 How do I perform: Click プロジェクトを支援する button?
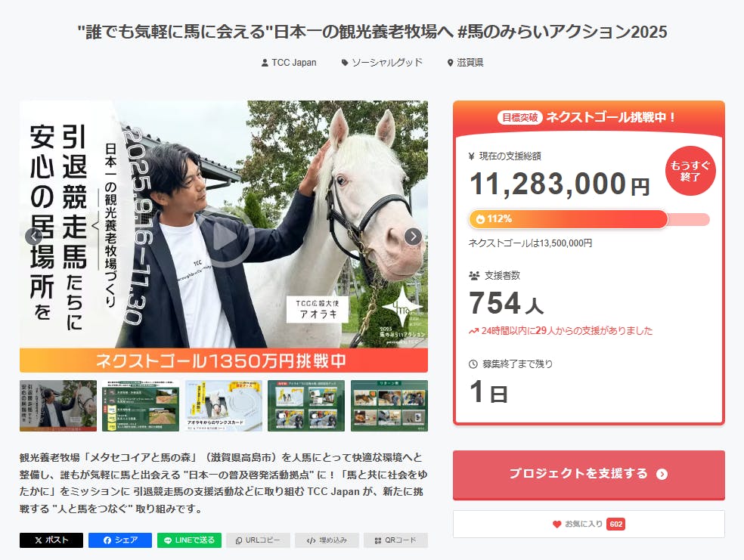click(x=589, y=474)
